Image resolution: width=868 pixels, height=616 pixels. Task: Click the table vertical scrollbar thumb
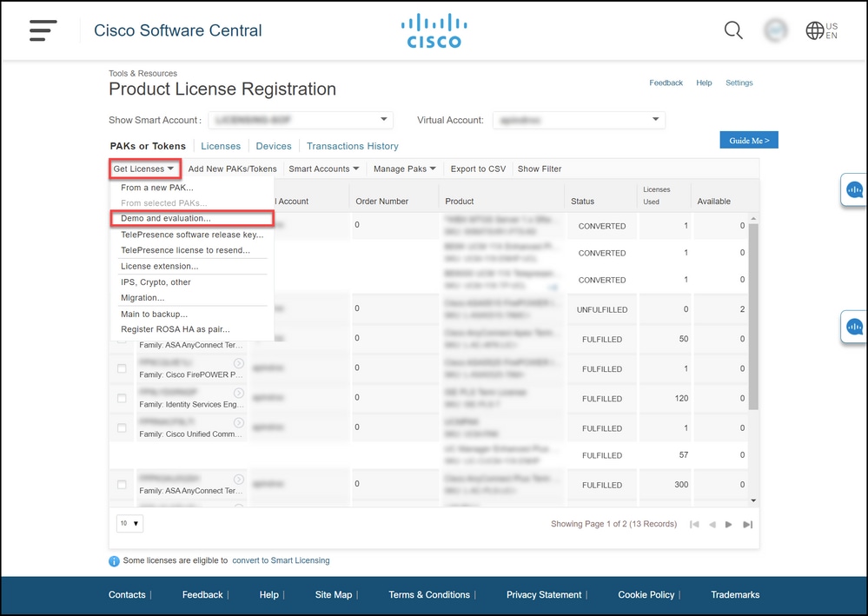pos(752,316)
